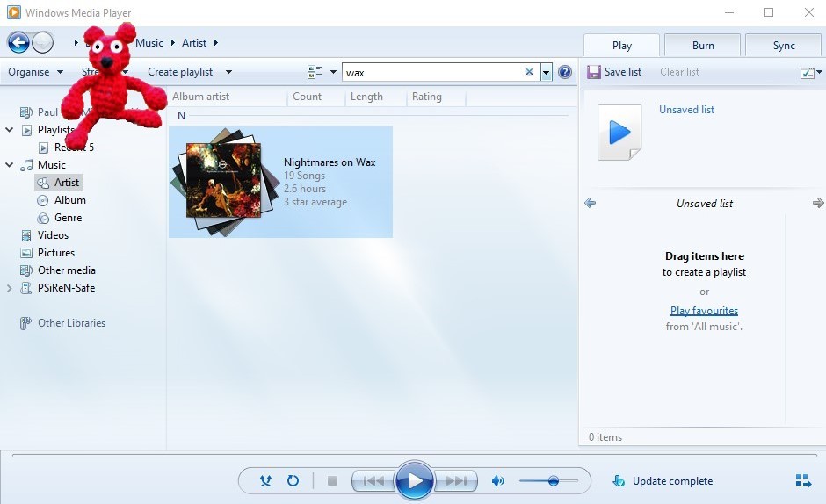
Task: Mute the sound via speaker icon
Action: 498,481
